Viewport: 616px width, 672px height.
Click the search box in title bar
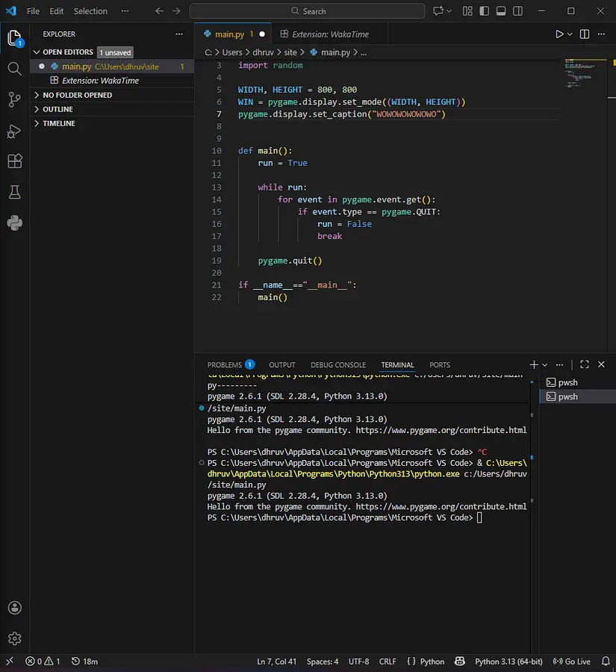[307, 11]
